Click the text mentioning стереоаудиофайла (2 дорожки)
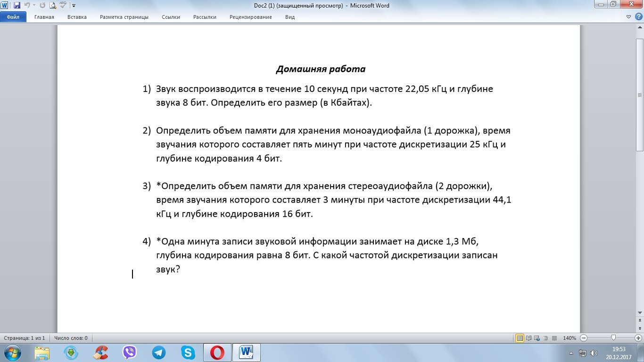 [x=324, y=186]
